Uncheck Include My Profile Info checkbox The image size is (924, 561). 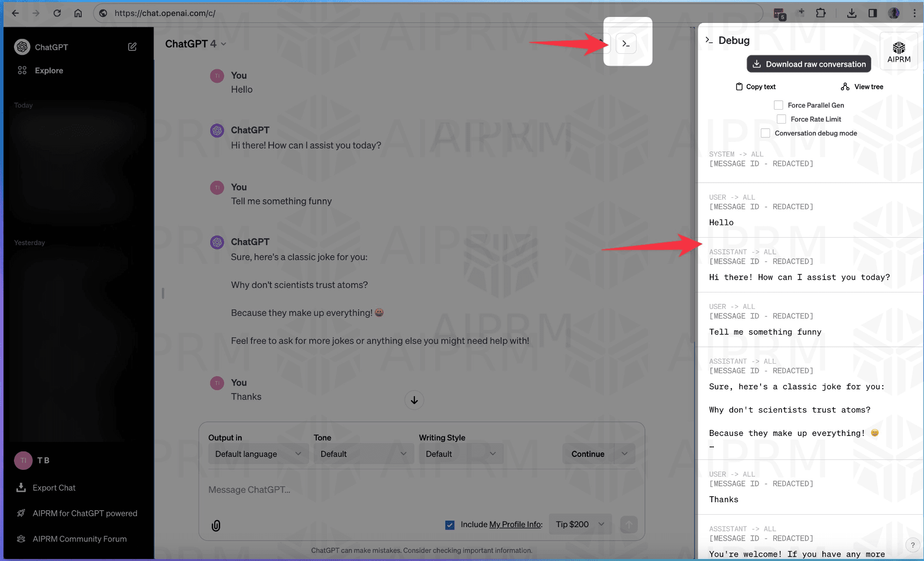click(x=450, y=525)
